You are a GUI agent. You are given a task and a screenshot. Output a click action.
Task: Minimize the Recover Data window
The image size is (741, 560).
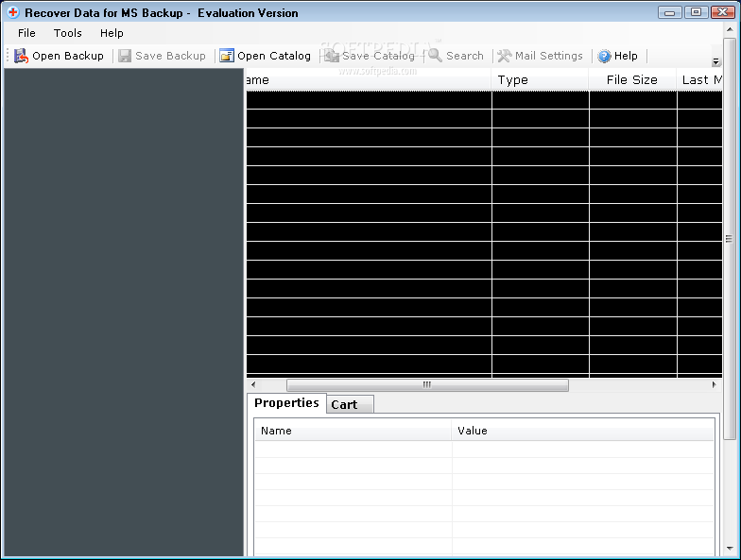669,12
